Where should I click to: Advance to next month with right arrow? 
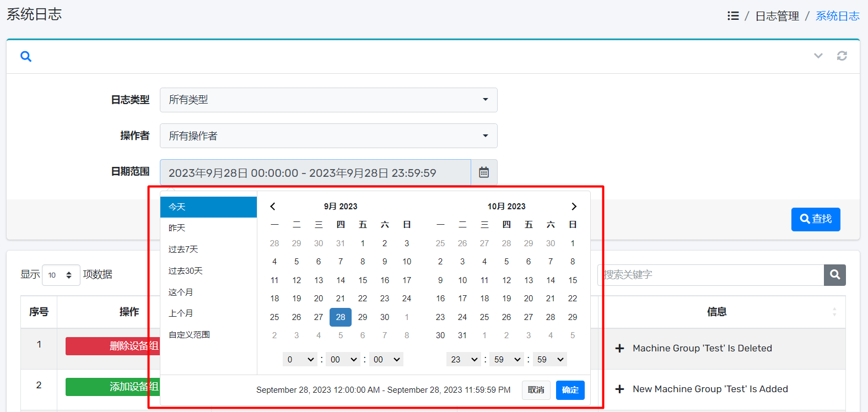tap(574, 207)
